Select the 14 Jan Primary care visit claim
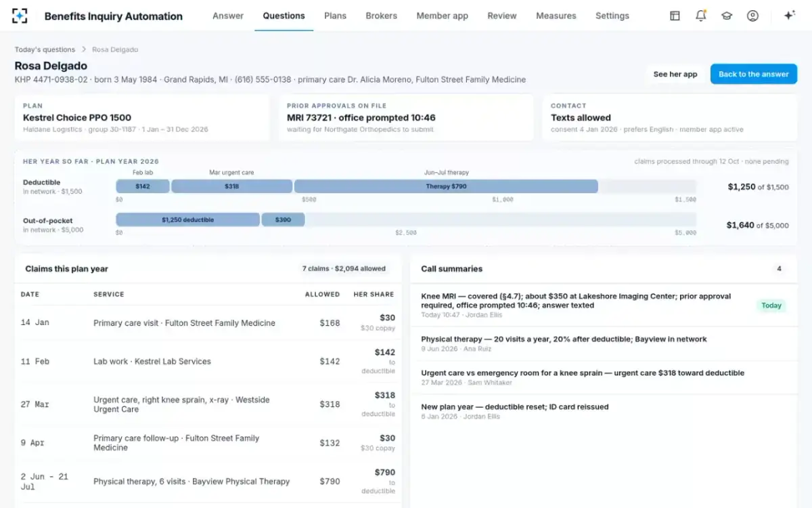Image resolution: width=812 pixels, height=508 pixels. [208, 323]
